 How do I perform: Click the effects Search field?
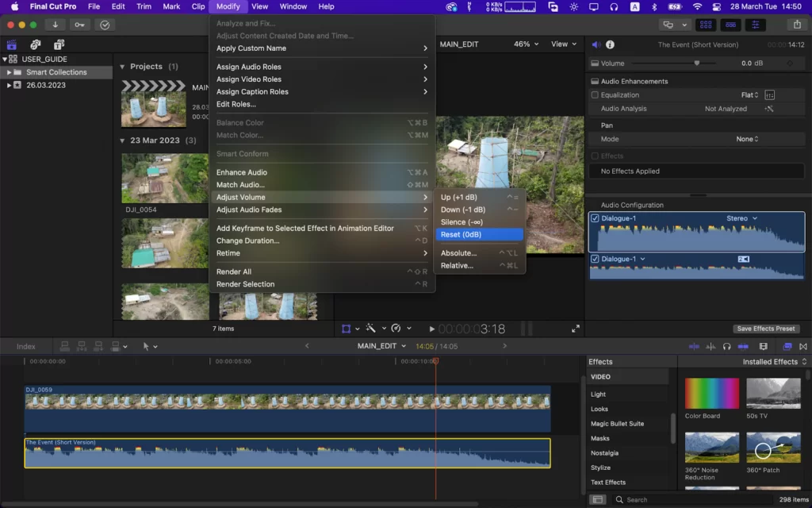coord(694,500)
